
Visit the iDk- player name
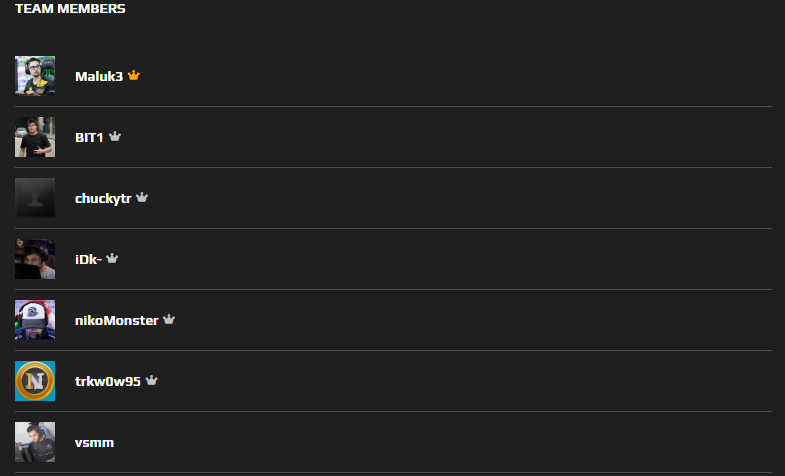pyautogui.click(x=89, y=260)
